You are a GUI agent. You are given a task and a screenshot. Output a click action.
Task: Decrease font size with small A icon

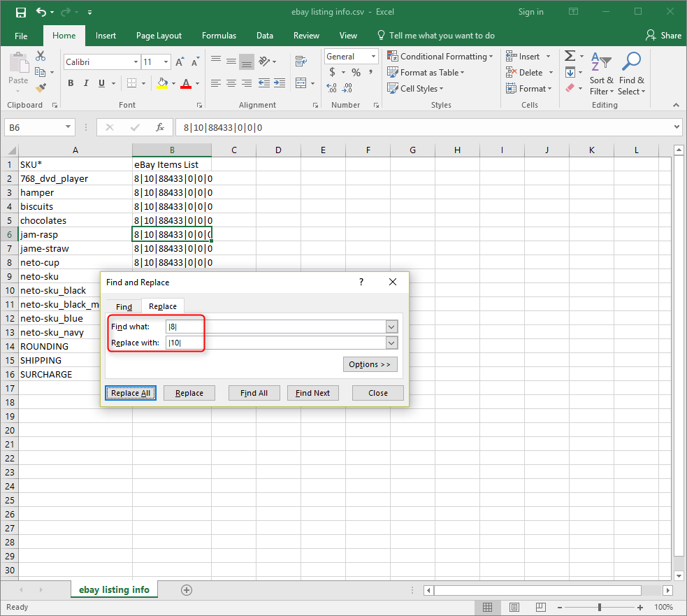196,62
